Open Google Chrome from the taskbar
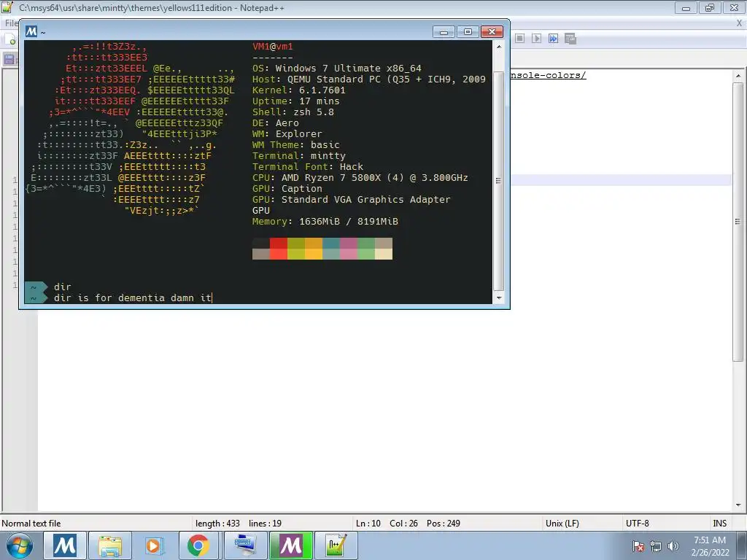The width and height of the screenshot is (747, 560). click(198, 545)
